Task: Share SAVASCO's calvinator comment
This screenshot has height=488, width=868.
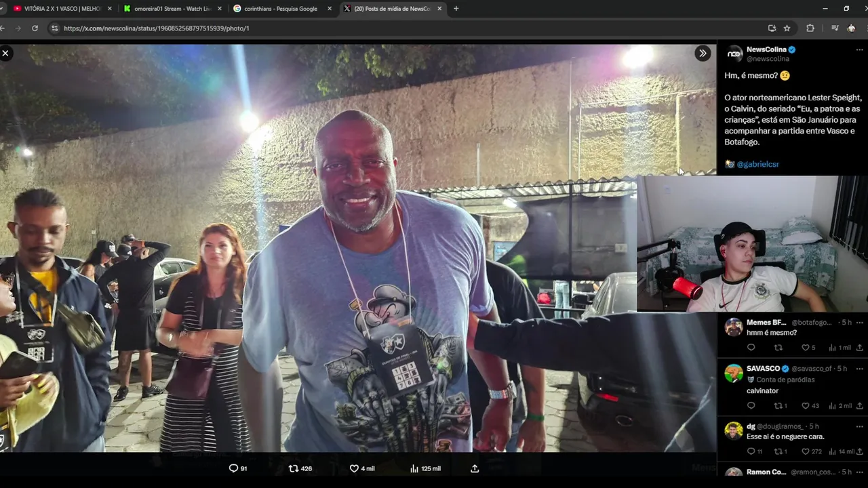Action: pyautogui.click(x=859, y=406)
